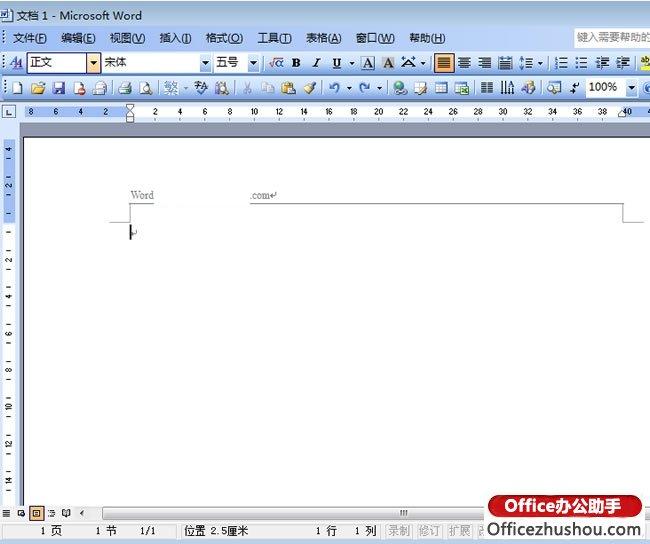Click the Print Preview icon
The width and height of the screenshot is (650, 544).
click(145, 88)
